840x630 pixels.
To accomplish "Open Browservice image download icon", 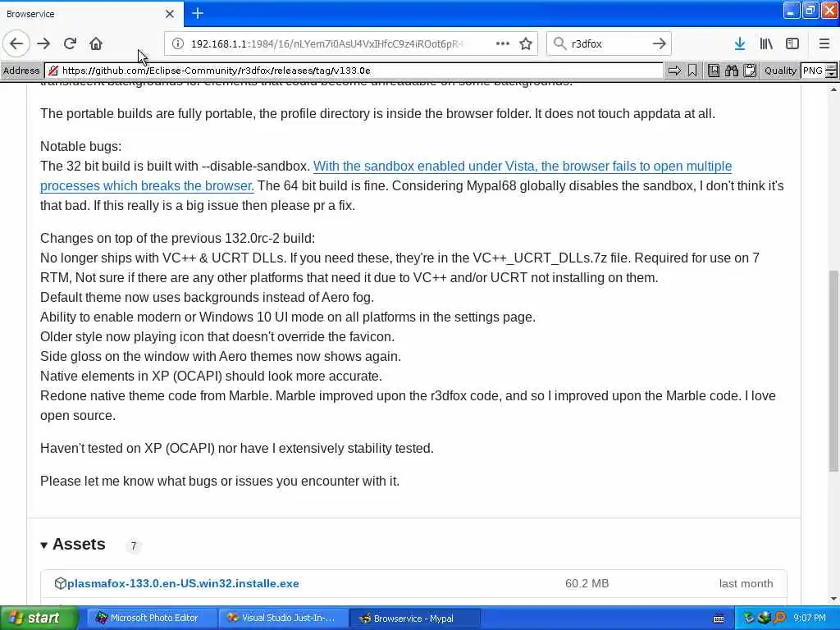I will 714,71.
